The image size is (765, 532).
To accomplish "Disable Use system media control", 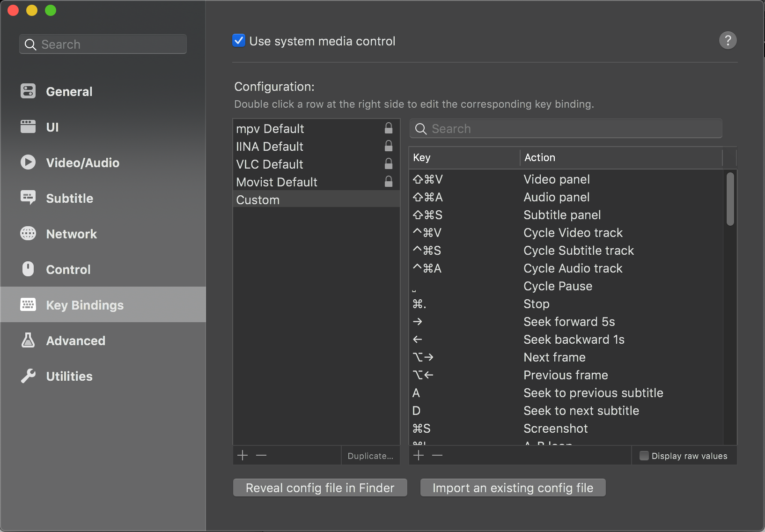I will click(x=239, y=41).
